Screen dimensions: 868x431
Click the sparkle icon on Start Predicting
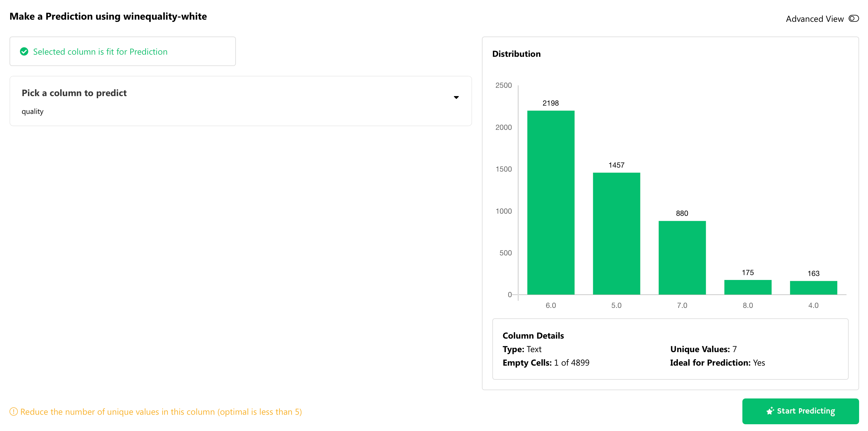770,411
